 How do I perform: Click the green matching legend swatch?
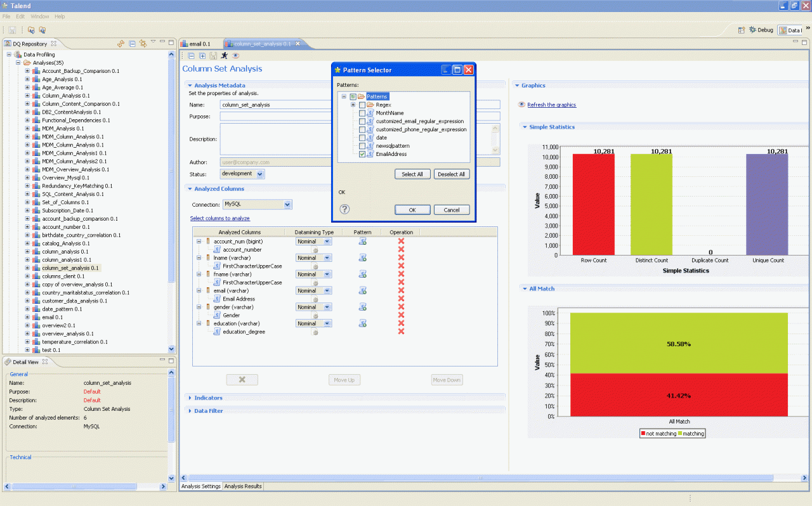click(x=679, y=434)
